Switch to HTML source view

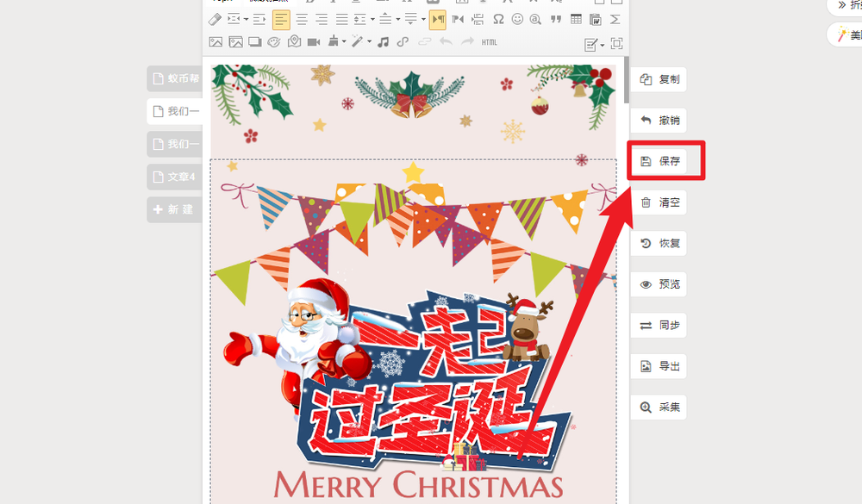[x=490, y=41]
